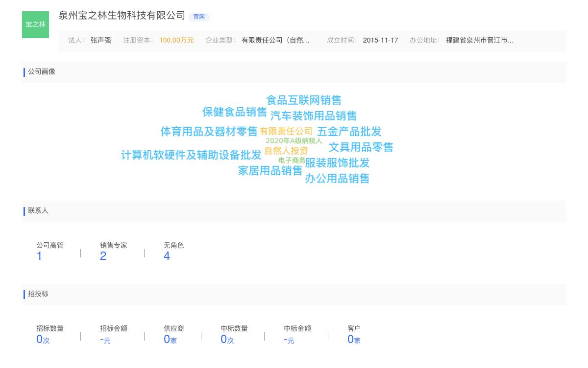Select the 服装服饰批发 tag
Viewport: 588px width, 368px height.
(x=337, y=163)
